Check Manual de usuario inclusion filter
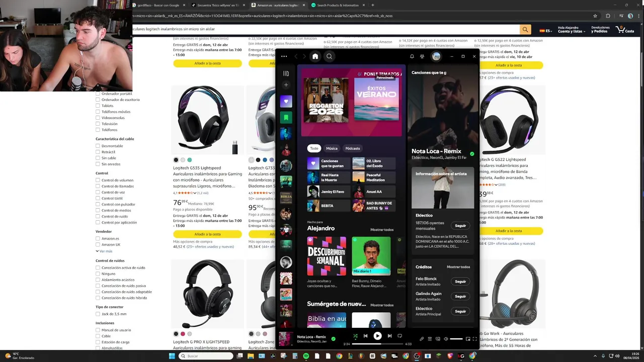The image size is (644, 362). (98, 330)
